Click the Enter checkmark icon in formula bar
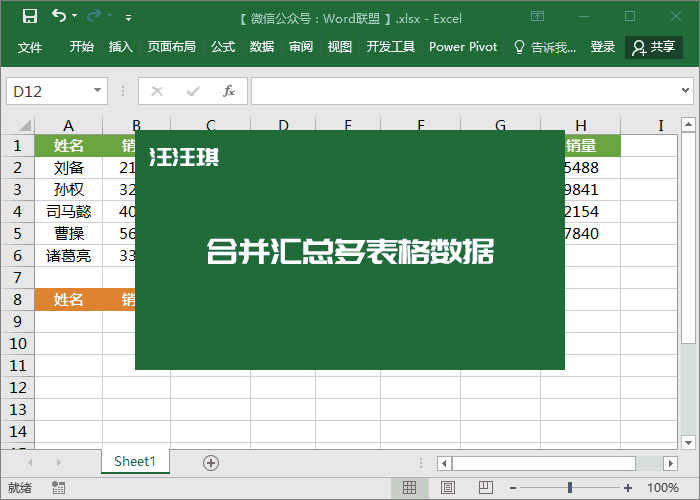This screenshot has width=700, height=500. [x=193, y=92]
